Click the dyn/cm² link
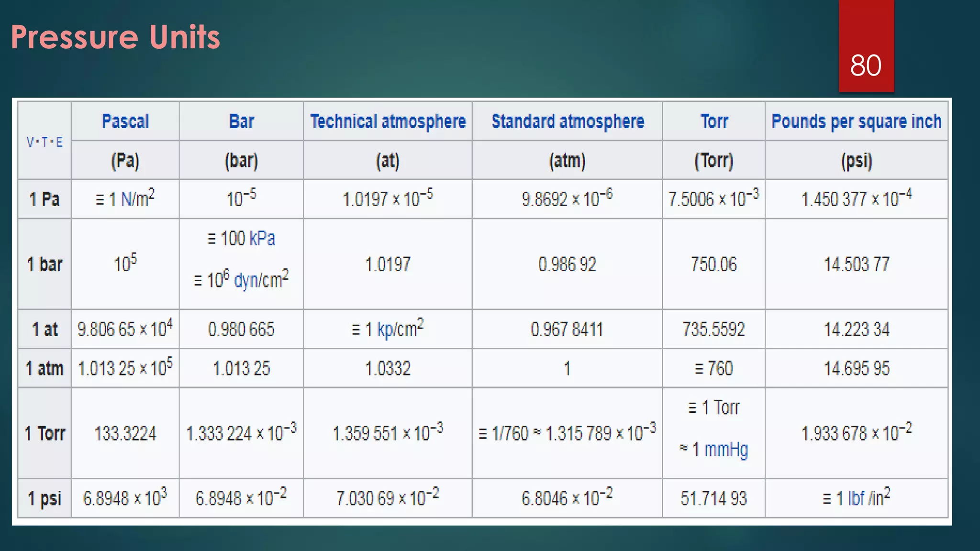Screen dimensions: 980x551 coord(261,279)
